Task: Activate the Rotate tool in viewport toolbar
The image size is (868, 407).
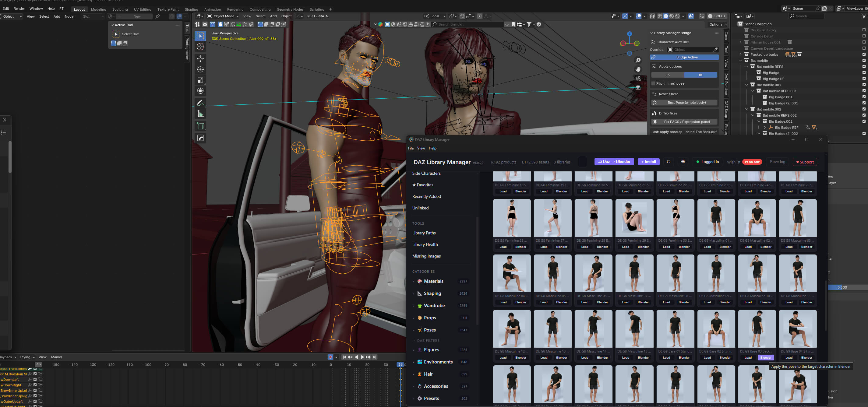Action: point(200,69)
